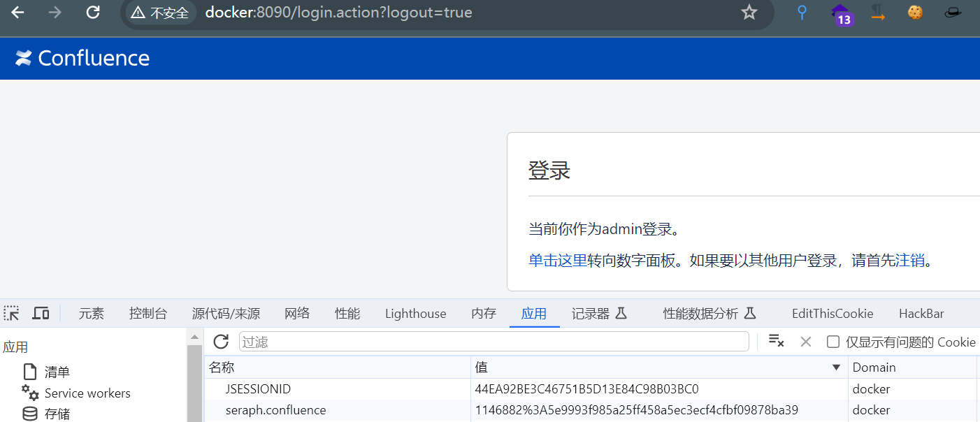980x422 pixels.
Task: Sort by the Domain column header
Action: [912, 367]
